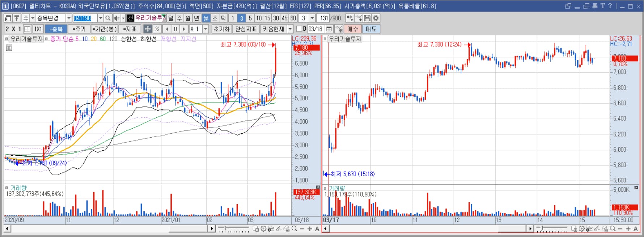Click the stock search magnifier icon
Screen dimensions: 644x237
point(108,18)
